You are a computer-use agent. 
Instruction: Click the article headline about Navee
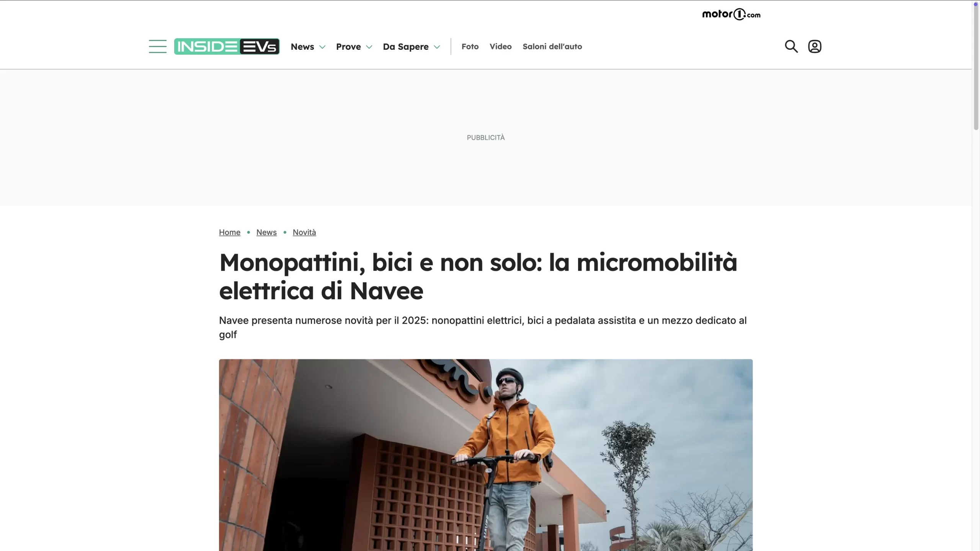click(478, 276)
